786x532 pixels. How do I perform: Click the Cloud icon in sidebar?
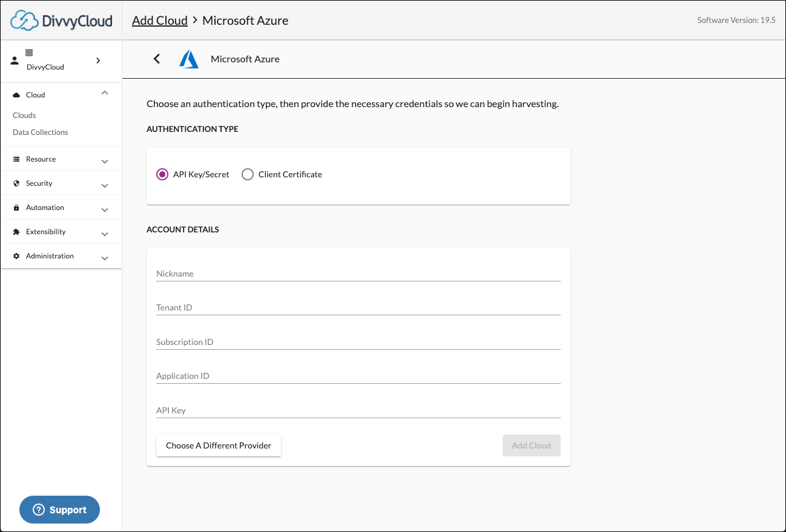[x=16, y=95]
